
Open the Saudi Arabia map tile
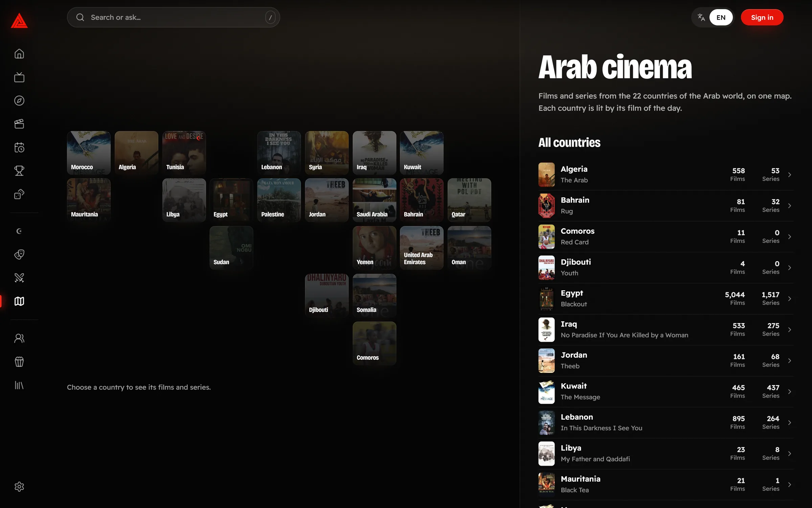(x=374, y=200)
